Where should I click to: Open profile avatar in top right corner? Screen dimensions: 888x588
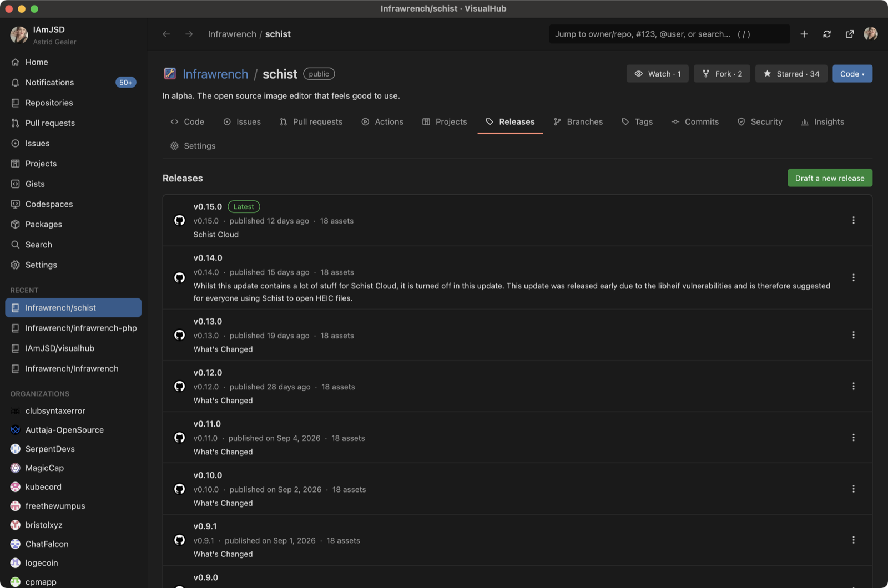[871, 34]
